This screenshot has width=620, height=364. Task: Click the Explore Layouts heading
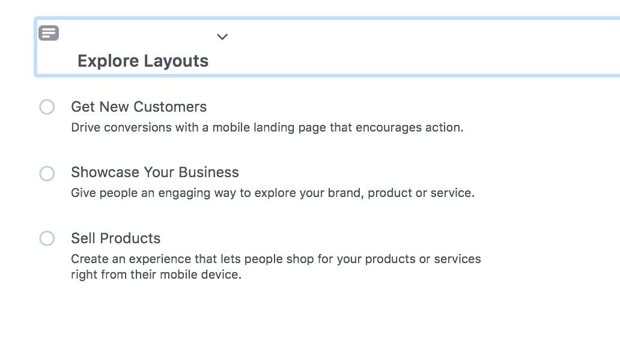pos(143,61)
